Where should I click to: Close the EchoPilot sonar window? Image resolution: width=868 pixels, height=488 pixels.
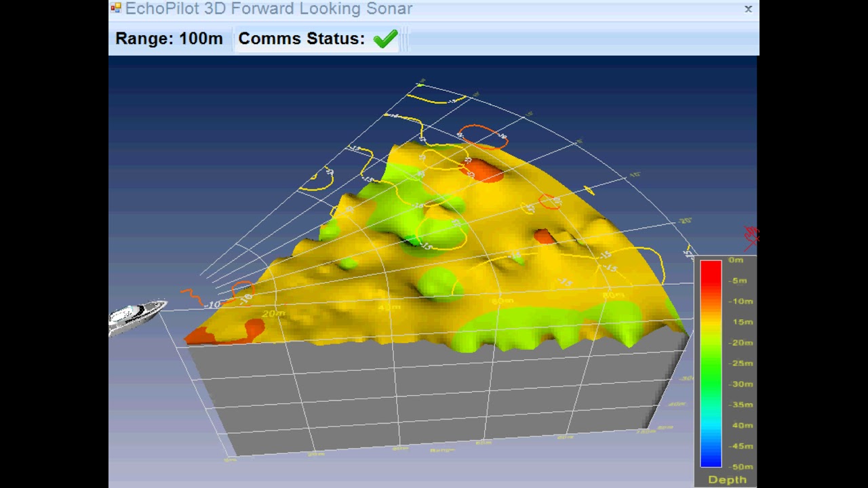748,9
